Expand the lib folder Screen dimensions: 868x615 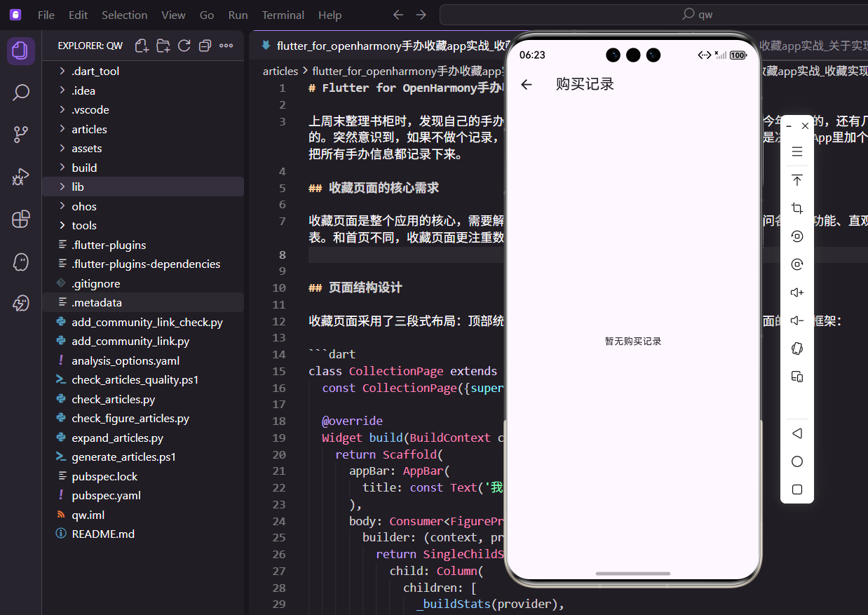(143, 187)
